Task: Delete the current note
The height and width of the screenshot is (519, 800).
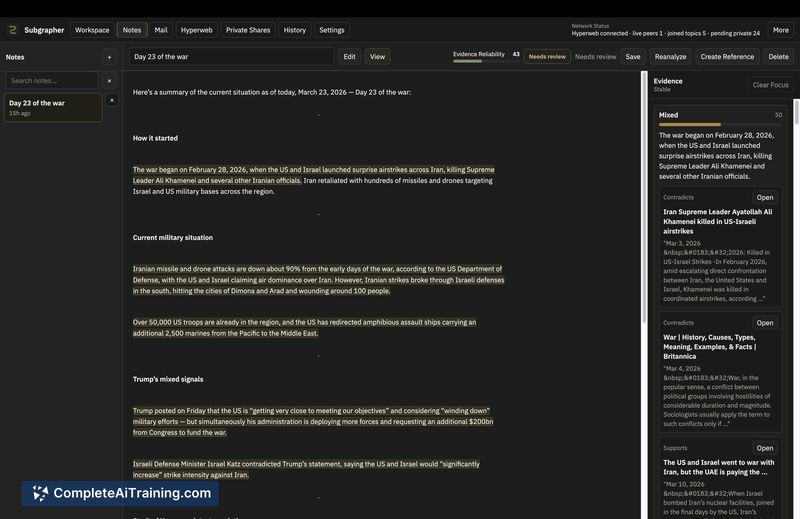Action: click(778, 57)
